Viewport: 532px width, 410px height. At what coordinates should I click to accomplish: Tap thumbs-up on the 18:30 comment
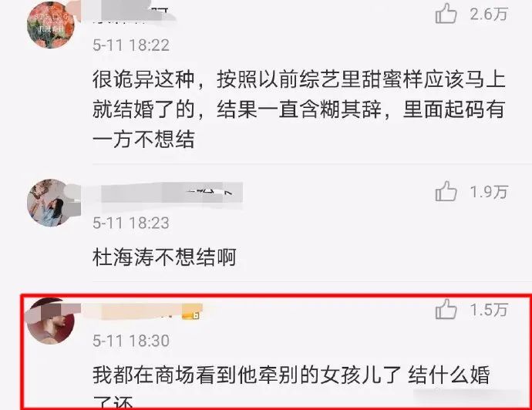pos(446,309)
